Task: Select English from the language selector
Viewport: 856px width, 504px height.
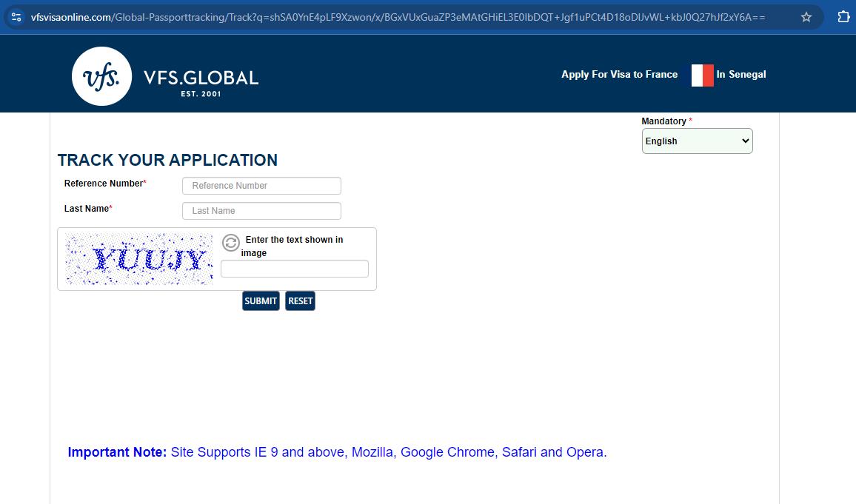Action: click(x=697, y=141)
